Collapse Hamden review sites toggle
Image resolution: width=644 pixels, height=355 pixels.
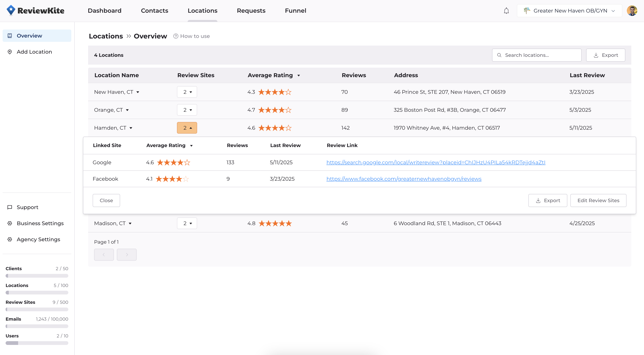(x=187, y=128)
